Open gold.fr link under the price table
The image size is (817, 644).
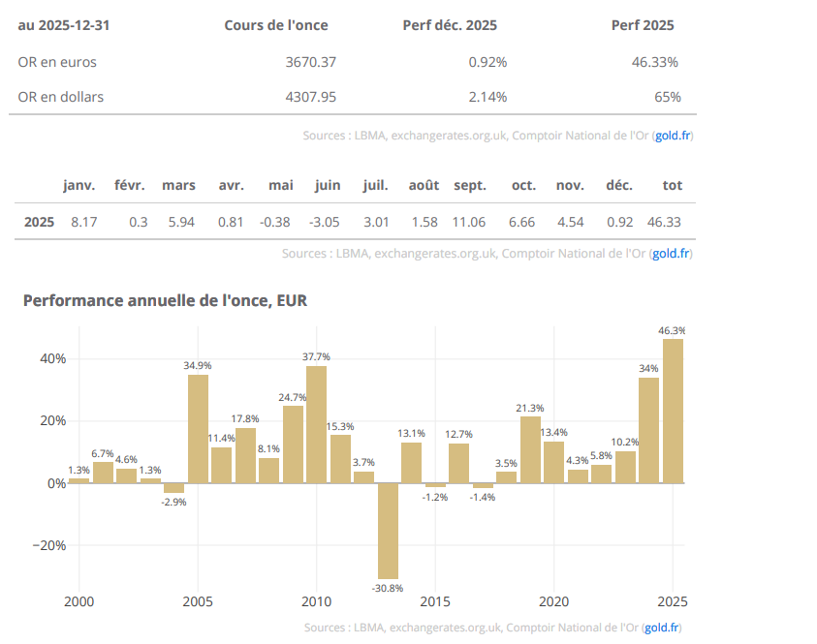[x=673, y=136]
